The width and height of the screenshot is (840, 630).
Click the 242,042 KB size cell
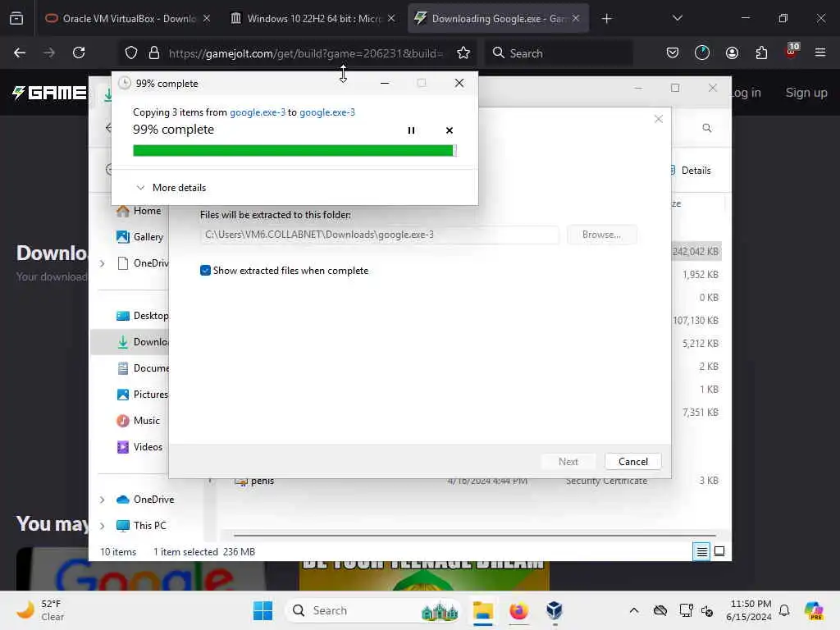click(696, 251)
